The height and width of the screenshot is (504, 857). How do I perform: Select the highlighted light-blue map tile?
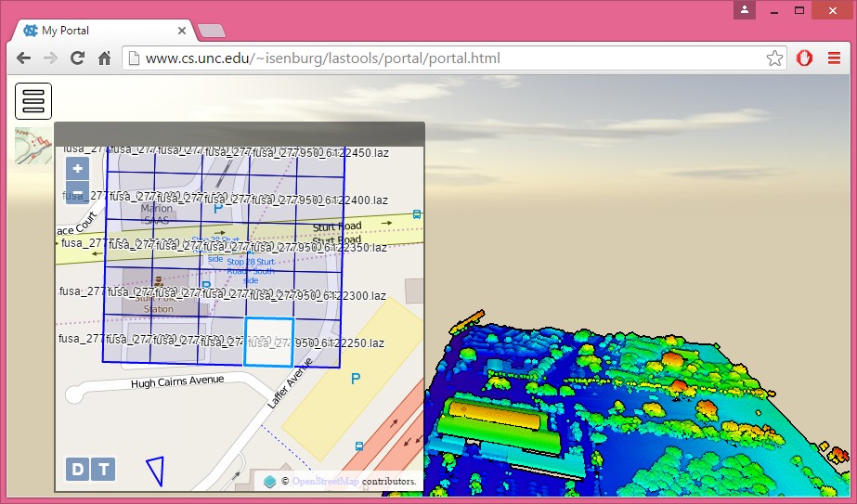pos(269,342)
